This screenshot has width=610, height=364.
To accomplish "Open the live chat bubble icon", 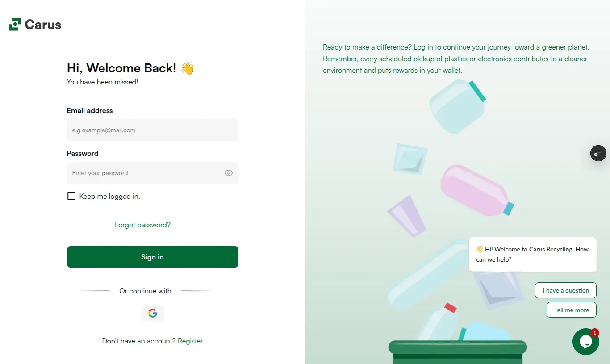I will coord(585,342).
